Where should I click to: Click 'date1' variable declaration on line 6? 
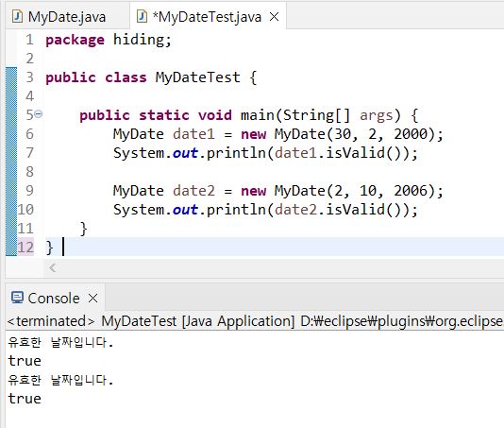(193, 134)
